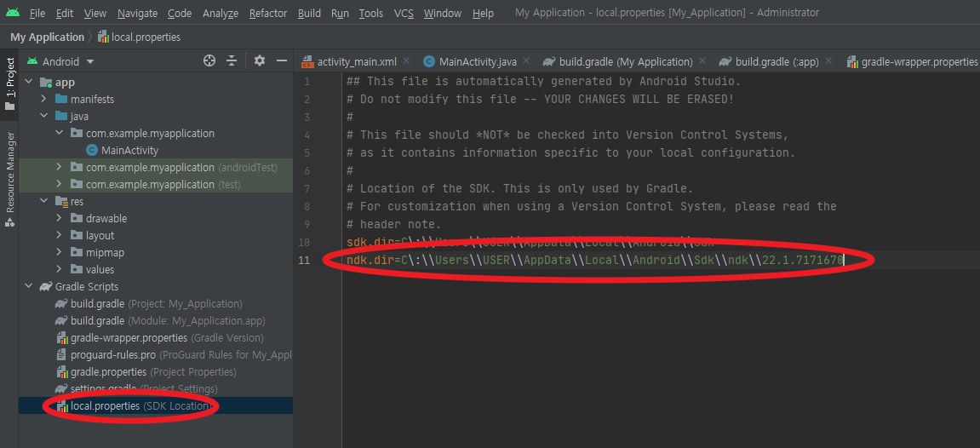The image size is (980, 448).
Task: Click local.properties breadcrumb in navigation bar
Action: 140,37
